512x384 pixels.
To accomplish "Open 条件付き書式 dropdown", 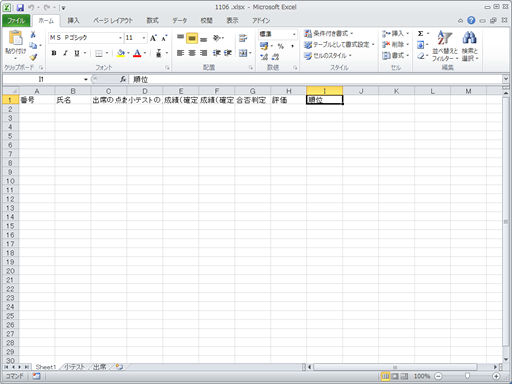I will tap(329, 34).
